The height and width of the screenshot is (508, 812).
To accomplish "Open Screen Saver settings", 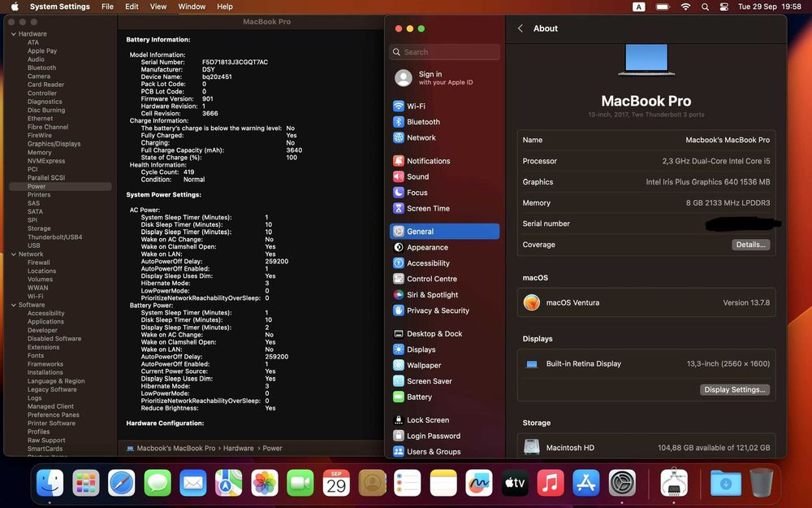I will 444,381.
